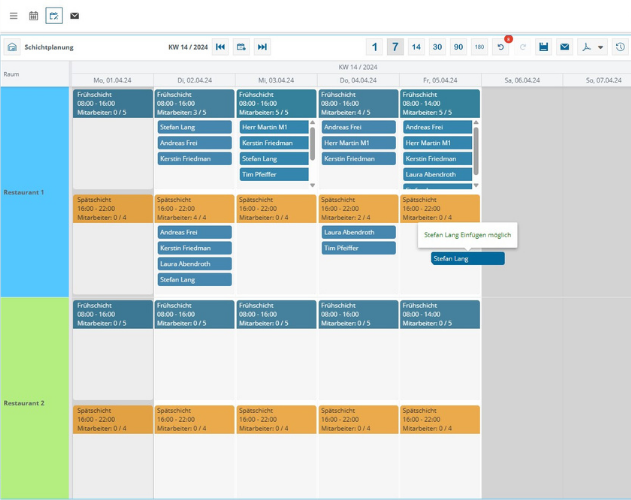The width and height of the screenshot is (631, 500).
Task: Click the mail icon in top bar
Action: (x=74, y=16)
